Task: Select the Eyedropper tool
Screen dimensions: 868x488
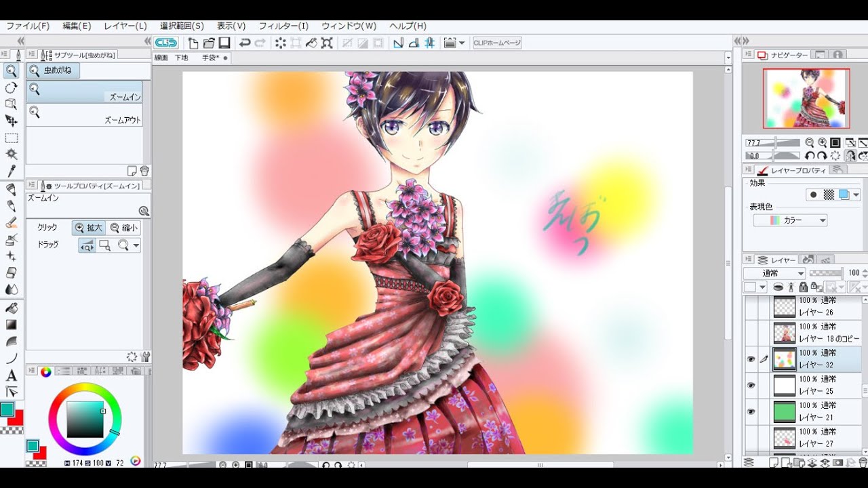Action: pos(11,171)
